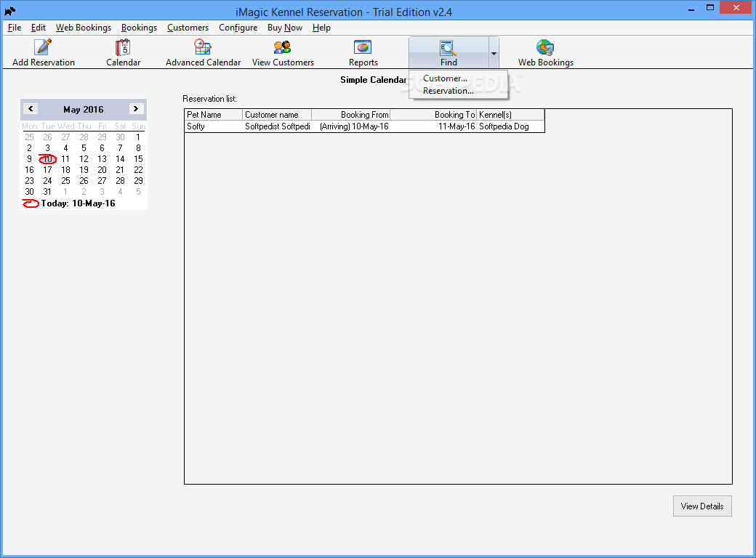Click the Find magnifier icon
This screenshot has height=558, width=756.
pos(448,47)
